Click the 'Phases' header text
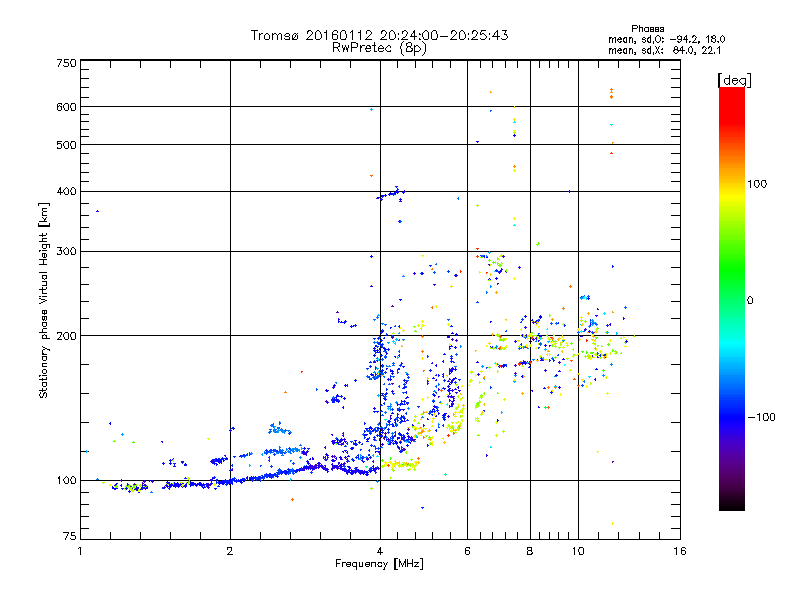Screen dimensions: 800x600 coord(647,29)
